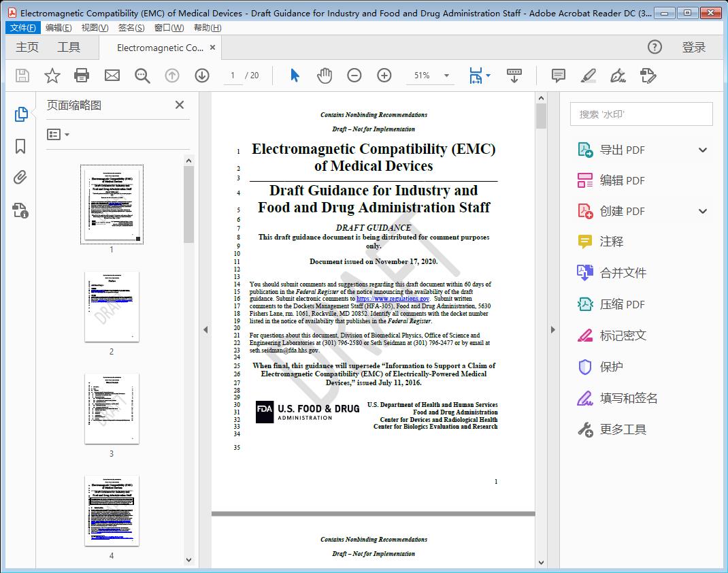Zoom in with the plus icon

384,76
